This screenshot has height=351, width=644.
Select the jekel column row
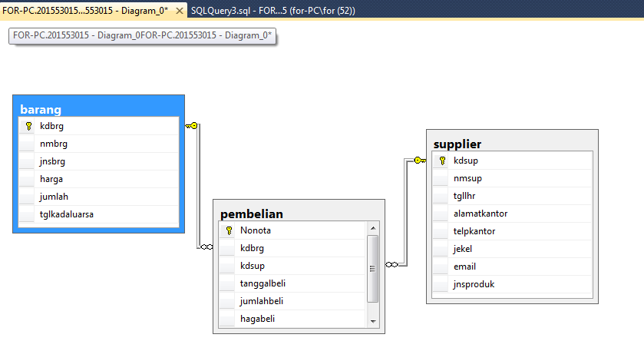click(512, 249)
